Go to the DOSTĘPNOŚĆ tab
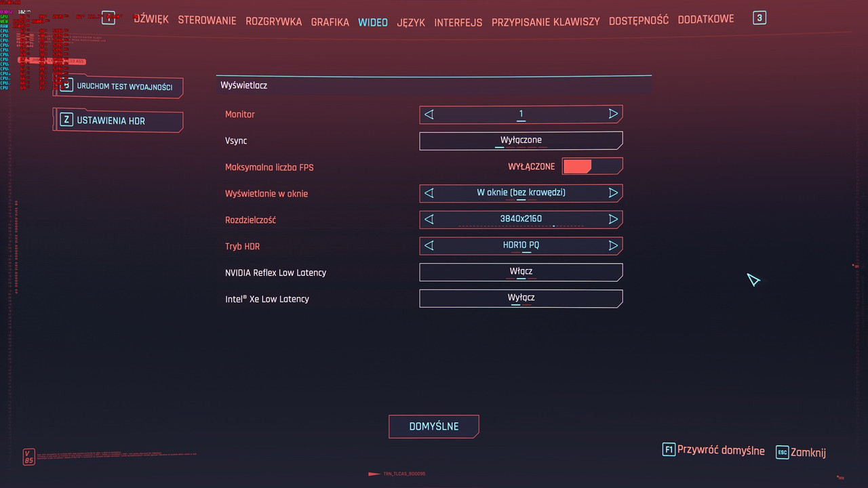Image resolution: width=868 pixels, height=488 pixels. coord(638,20)
